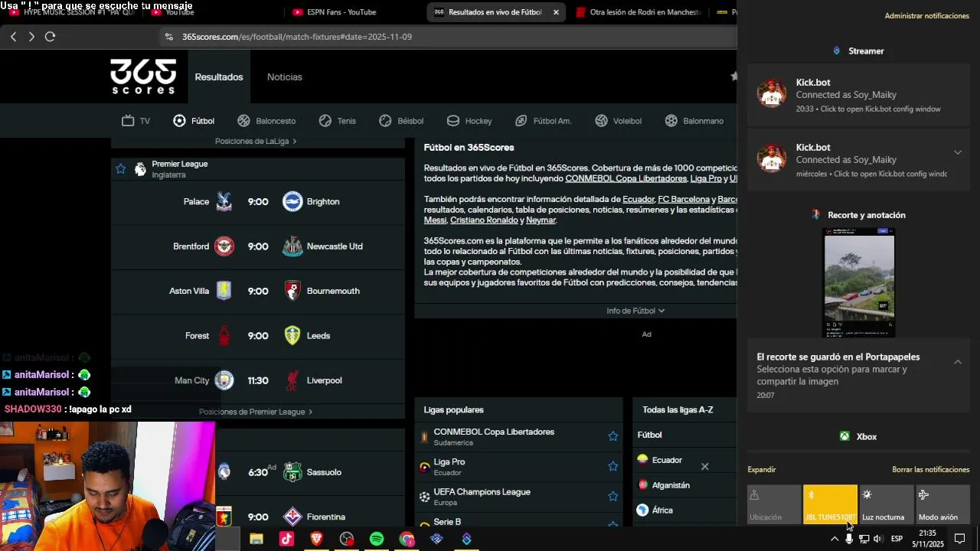This screenshot has width=980, height=551.
Task: Click the Brighton team crest
Action: [292, 201]
